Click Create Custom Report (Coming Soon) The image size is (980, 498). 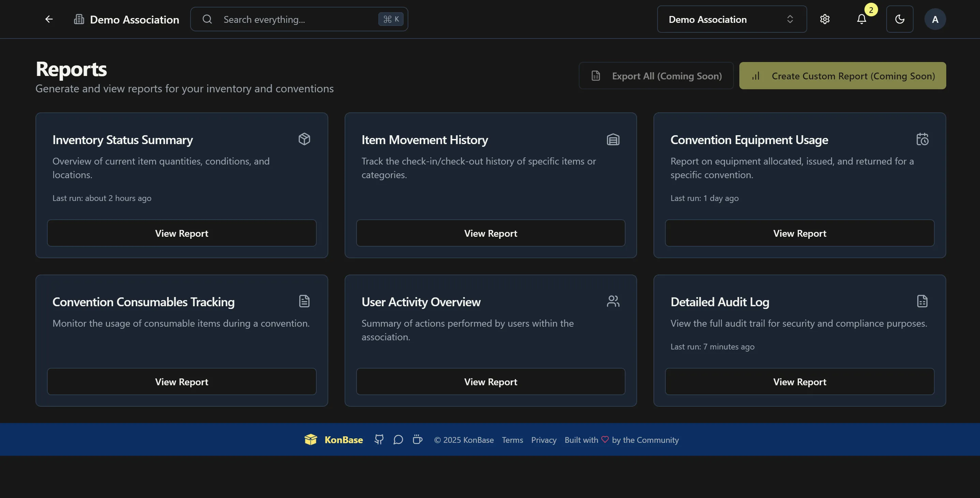pos(842,76)
